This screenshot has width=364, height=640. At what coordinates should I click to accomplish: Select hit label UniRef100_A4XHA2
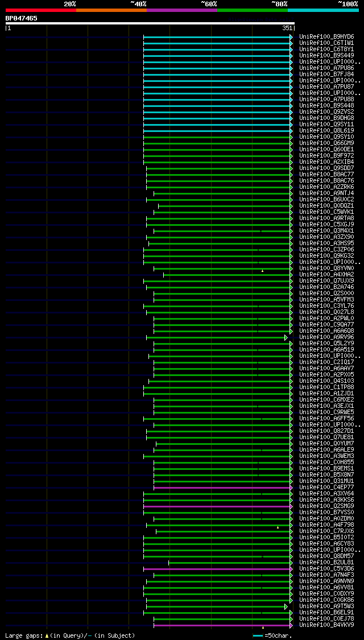pyautogui.click(x=326, y=275)
